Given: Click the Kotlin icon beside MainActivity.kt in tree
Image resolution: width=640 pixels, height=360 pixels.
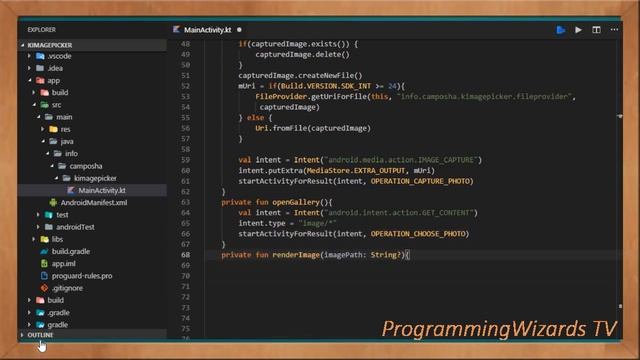Looking at the screenshot, I should point(71,190).
